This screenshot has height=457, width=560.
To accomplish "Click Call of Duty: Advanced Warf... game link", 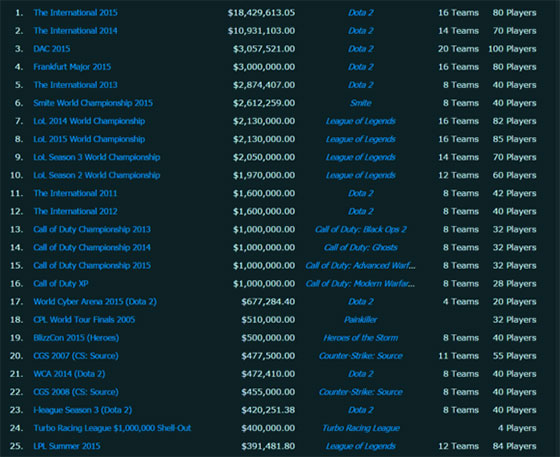I will pos(360,265).
